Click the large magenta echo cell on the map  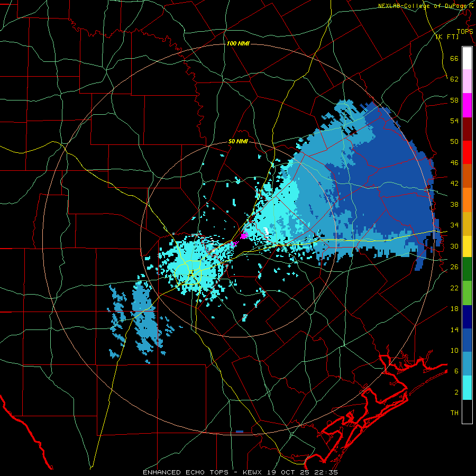[244, 235]
